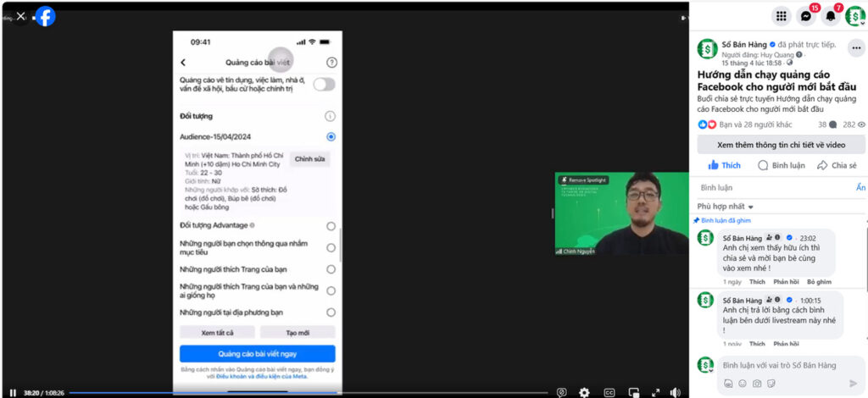Click the presenter webcam thumbnail
The height and width of the screenshot is (398, 868).
click(x=621, y=214)
